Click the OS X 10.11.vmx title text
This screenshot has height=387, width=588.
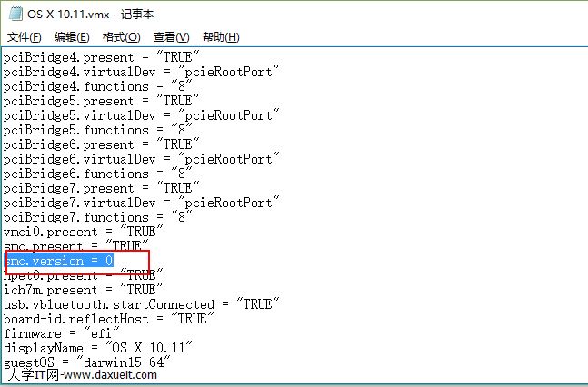68,15
